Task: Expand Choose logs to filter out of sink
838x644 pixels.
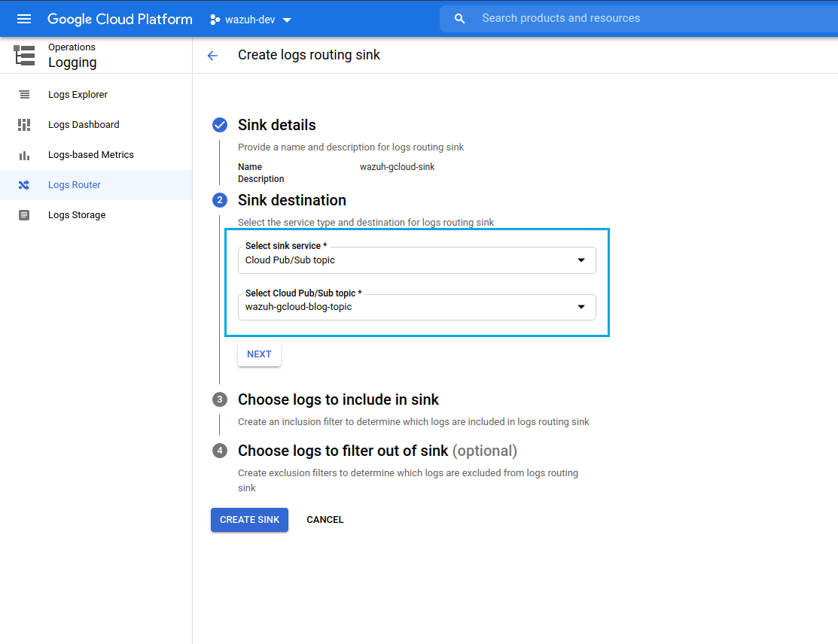Action: click(x=377, y=451)
